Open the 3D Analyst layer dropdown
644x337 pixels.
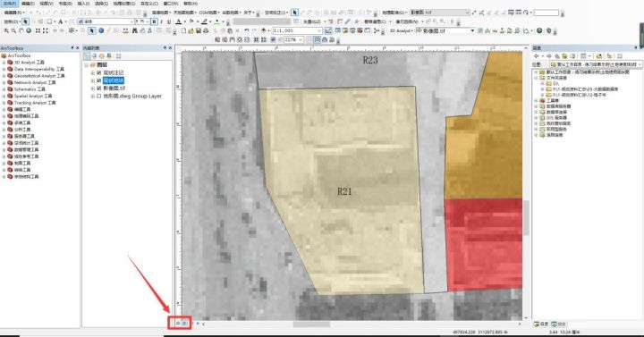473,30
